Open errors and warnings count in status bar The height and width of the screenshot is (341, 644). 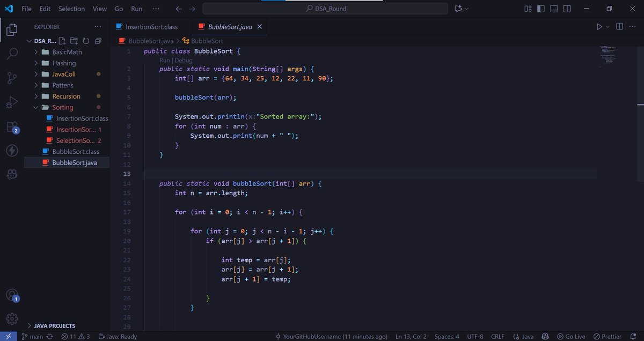[x=76, y=336]
